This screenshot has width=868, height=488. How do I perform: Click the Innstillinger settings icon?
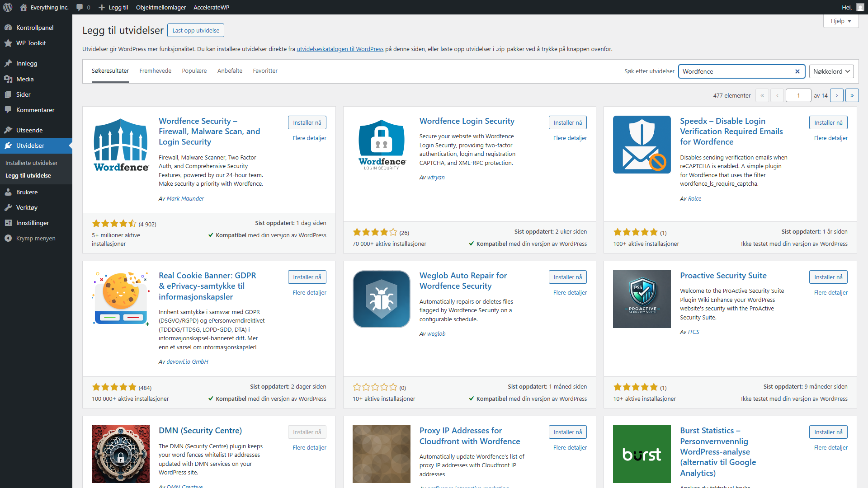click(8, 223)
